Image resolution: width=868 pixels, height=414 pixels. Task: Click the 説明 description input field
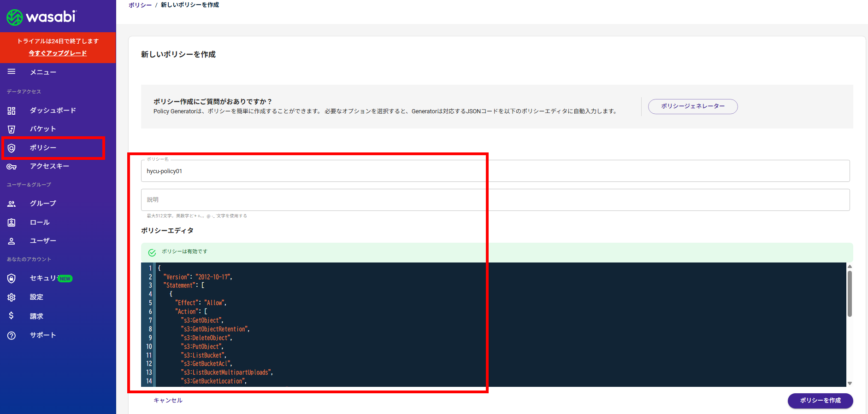click(x=495, y=200)
